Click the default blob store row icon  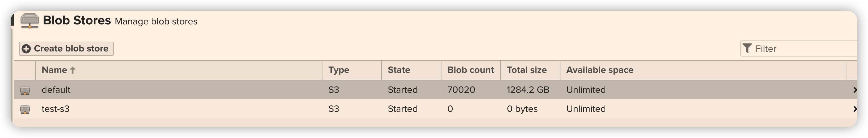(25, 90)
